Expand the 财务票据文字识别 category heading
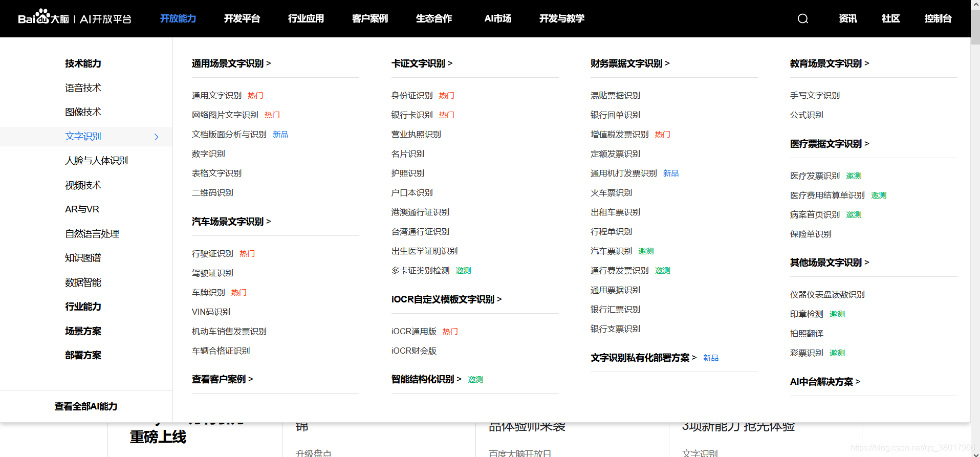980x457 pixels. pyautogui.click(x=630, y=63)
